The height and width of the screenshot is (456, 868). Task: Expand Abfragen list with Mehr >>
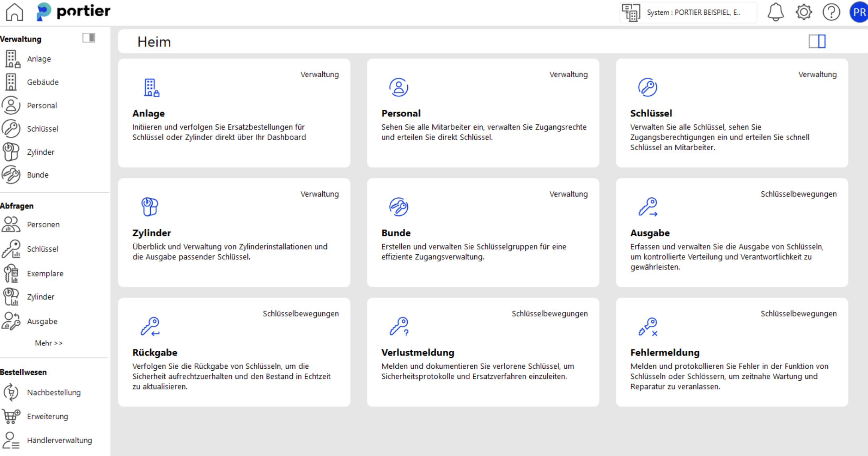pos(49,343)
